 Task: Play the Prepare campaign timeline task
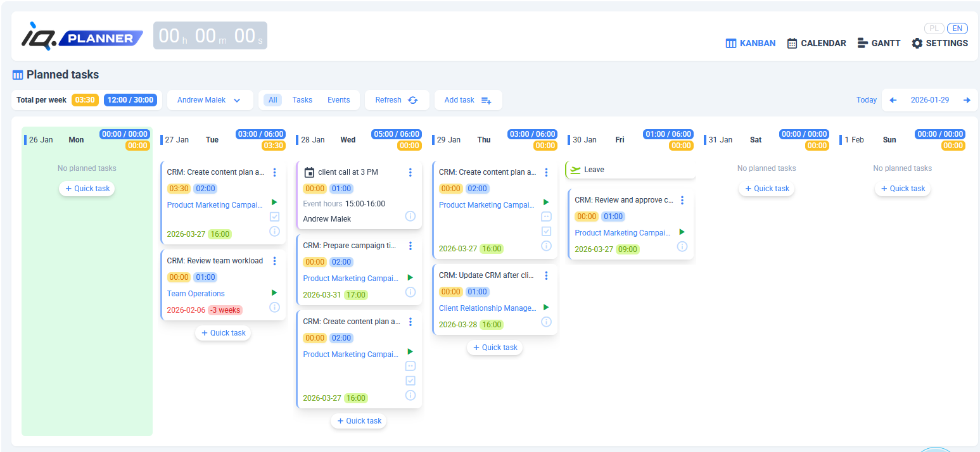coord(410,278)
